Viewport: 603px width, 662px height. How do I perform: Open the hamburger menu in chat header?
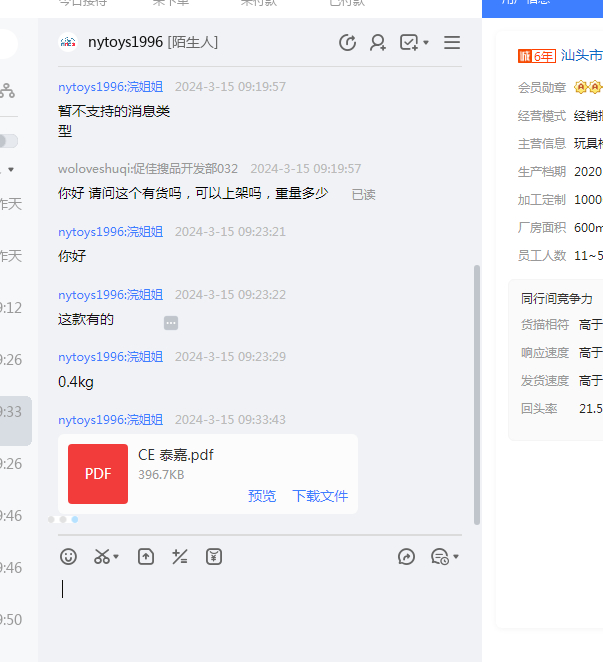[452, 43]
